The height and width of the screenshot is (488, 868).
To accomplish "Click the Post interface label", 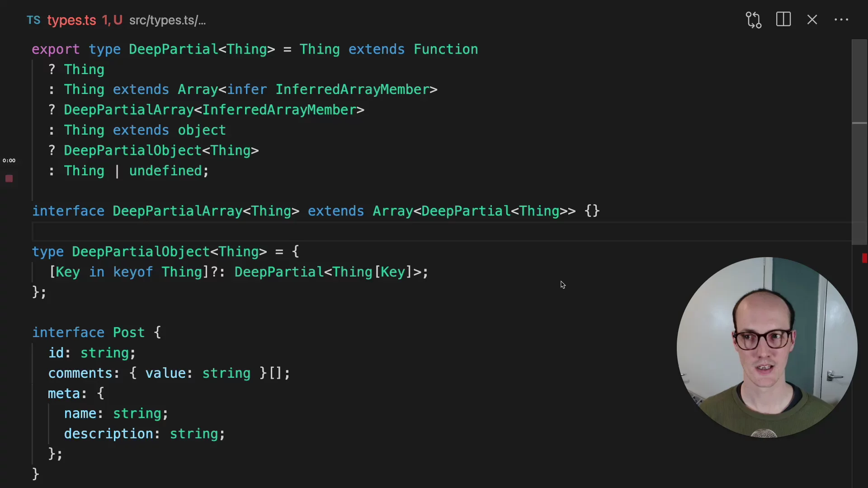I will click(x=127, y=332).
